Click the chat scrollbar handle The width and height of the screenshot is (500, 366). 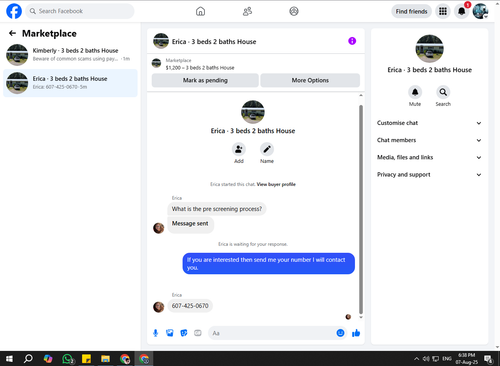pyautogui.click(x=361, y=209)
